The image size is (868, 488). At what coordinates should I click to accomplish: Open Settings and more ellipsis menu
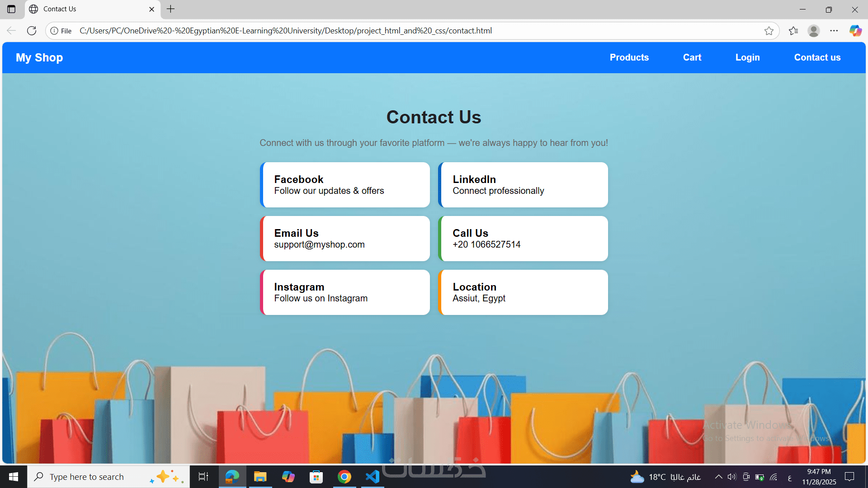[x=834, y=31]
